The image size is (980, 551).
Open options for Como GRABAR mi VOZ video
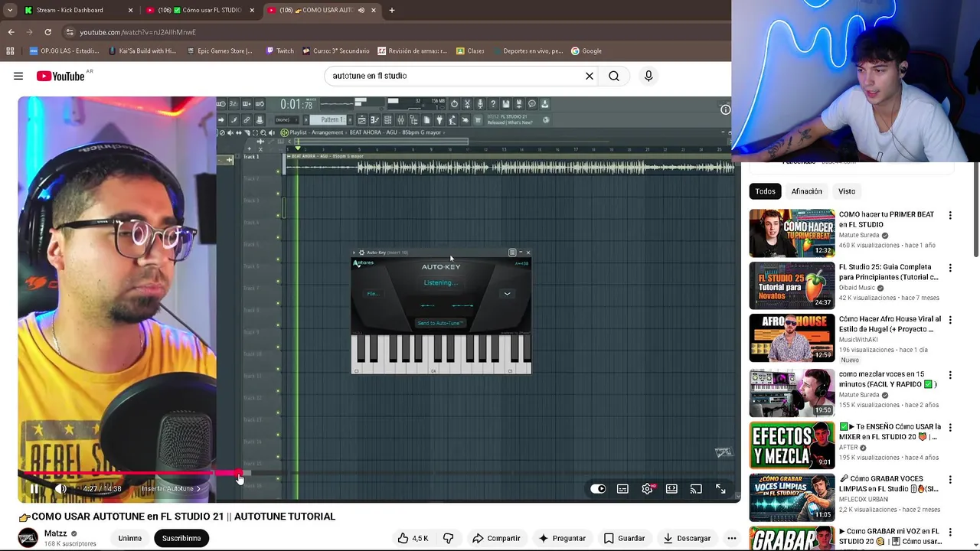point(950,533)
